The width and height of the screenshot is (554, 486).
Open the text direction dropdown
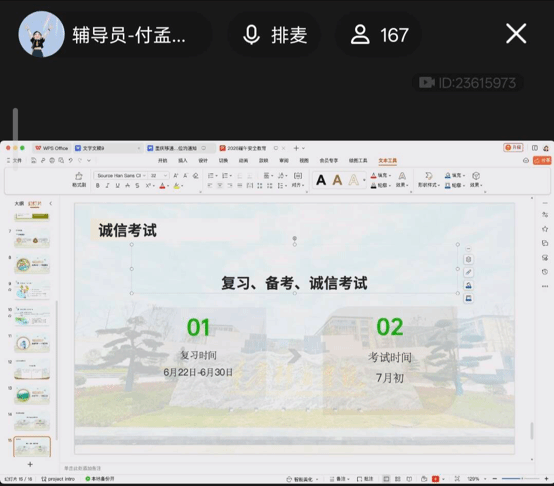click(282, 176)
